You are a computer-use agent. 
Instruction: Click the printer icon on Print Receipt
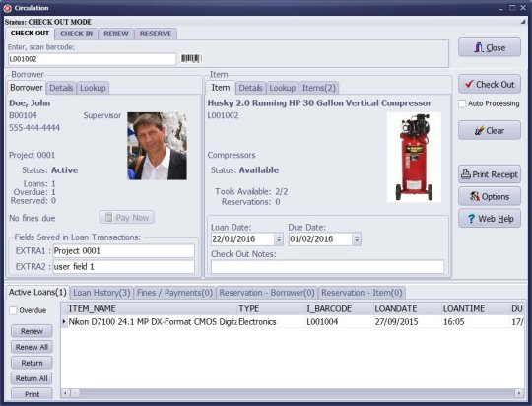click(465, 174)
